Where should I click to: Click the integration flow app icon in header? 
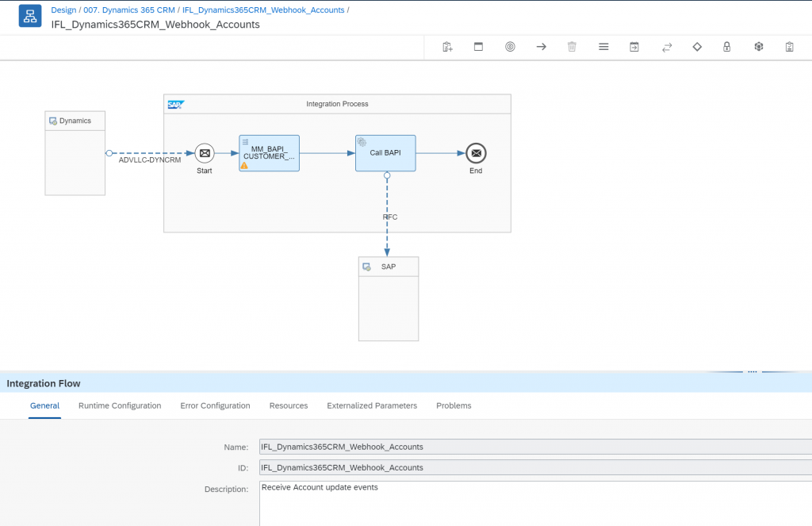click(30, 16)
